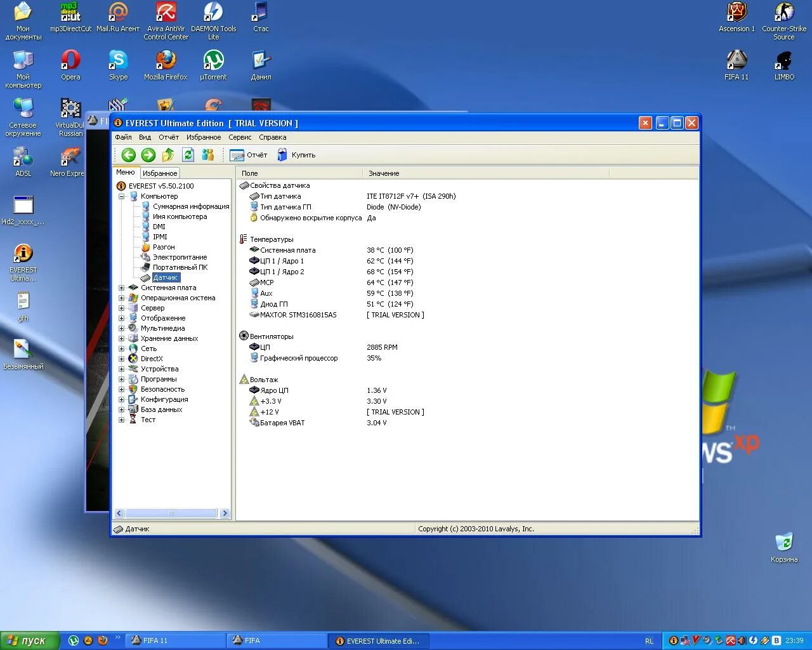Image resolution: width=812 pixels, height=650 pixels.
Task: Click the EVEREST v5.50.2100 root node
Action: tap(161, 186)
